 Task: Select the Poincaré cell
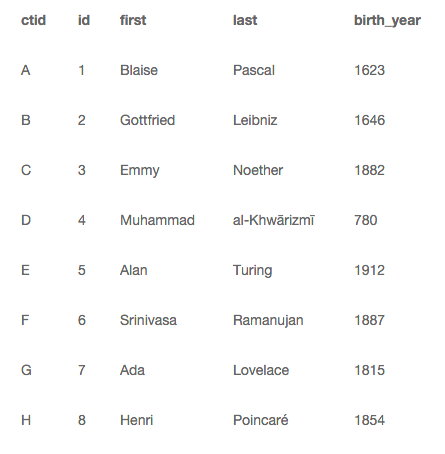point(261,420)
